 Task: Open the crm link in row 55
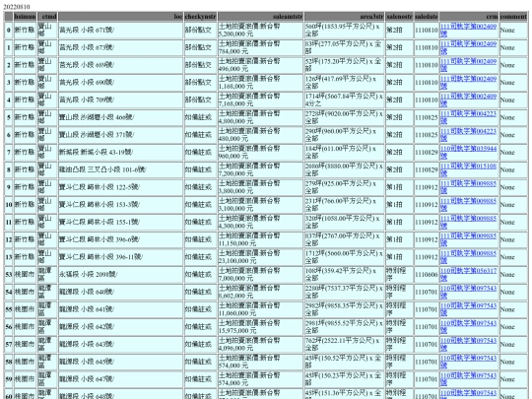pos(468,309)
